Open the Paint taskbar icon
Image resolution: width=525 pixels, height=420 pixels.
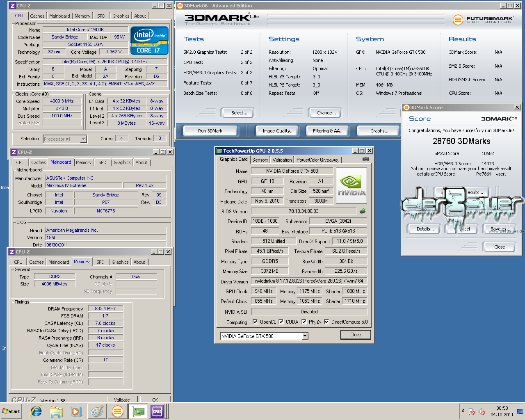97,411
